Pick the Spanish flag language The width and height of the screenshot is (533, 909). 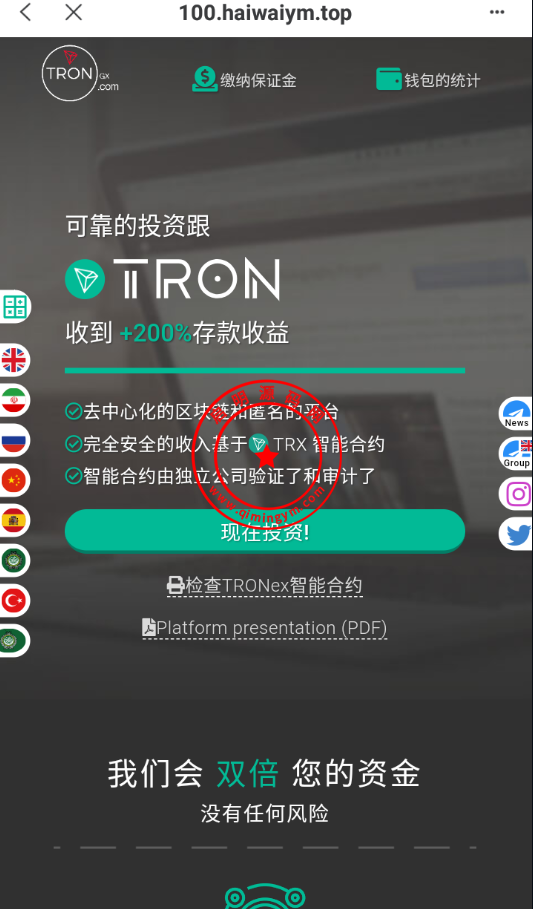[14, 520]
